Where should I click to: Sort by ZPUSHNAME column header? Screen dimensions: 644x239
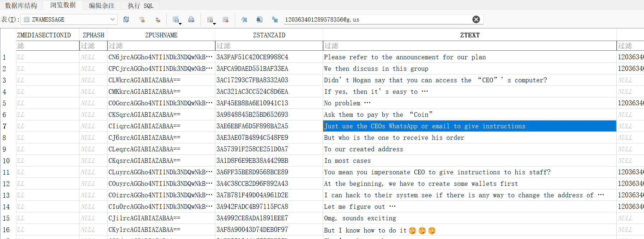coord(161,35)
